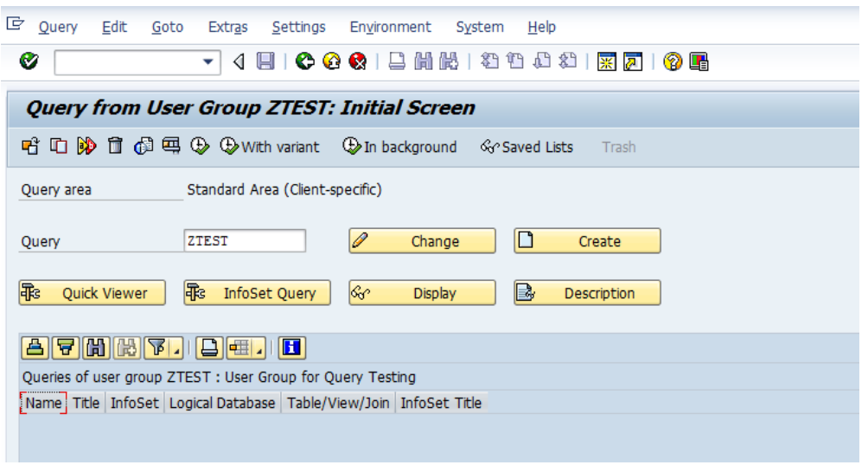This screenshot has height=465, width=868.
Task: Open the Edit menu
Action: point(114,27)
